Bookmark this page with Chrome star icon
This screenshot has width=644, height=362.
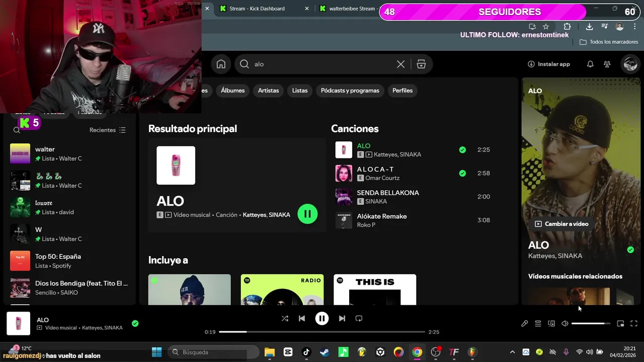[x=546, y=27]
